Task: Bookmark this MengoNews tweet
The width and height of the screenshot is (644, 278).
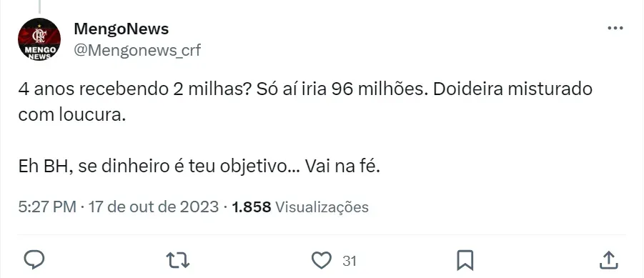Action: pos(465,260)
